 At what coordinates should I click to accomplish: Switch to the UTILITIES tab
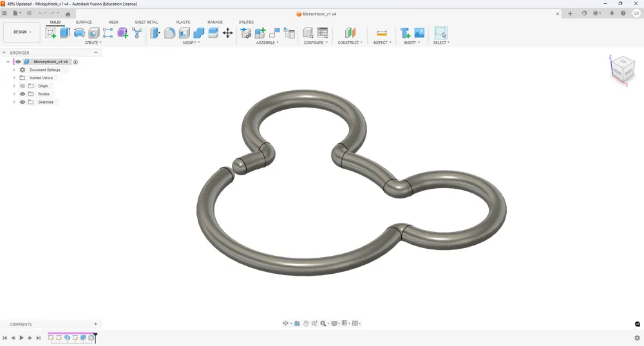[246, 22]
